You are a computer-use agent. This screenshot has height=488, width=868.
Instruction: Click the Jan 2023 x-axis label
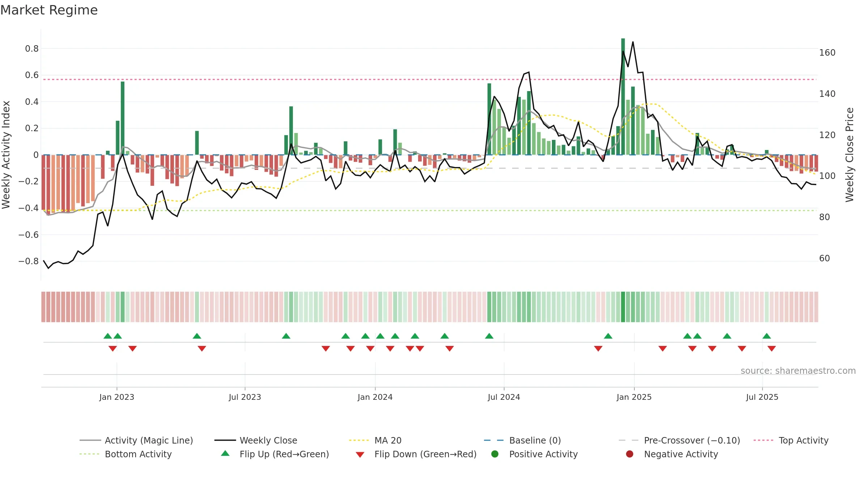point(117,397)
